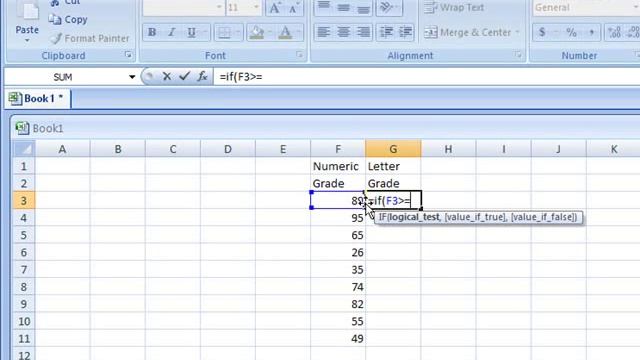Click the Borders icon
This screenshot has width=640, height=360.
tap(224, 32)
